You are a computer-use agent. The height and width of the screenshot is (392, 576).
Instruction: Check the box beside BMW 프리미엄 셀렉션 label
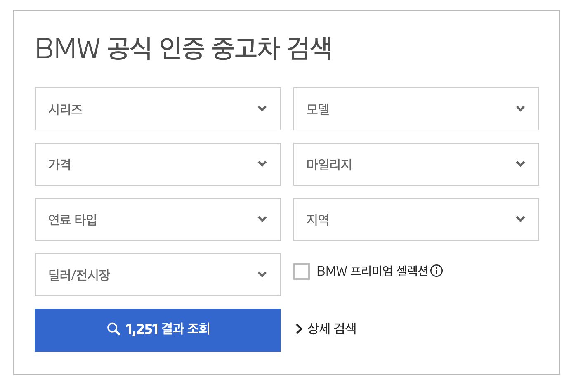click(x=301, y=272)
